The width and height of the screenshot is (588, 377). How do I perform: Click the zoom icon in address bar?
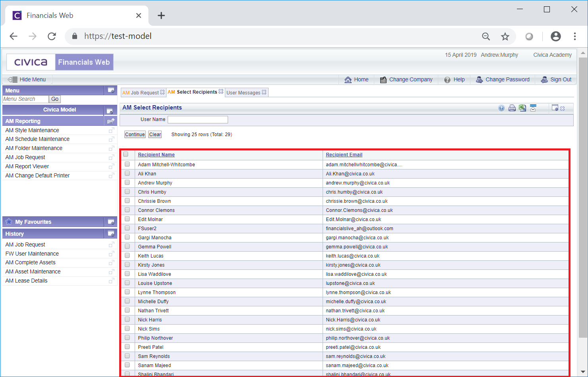(x=486, y=37)
